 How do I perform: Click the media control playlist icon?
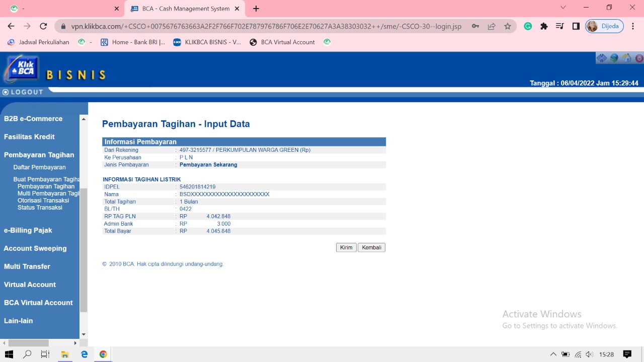pos(560,26)
